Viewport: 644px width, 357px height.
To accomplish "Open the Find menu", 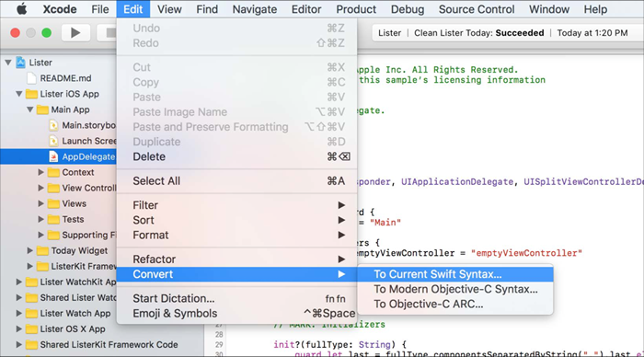I will click(207, 9).
